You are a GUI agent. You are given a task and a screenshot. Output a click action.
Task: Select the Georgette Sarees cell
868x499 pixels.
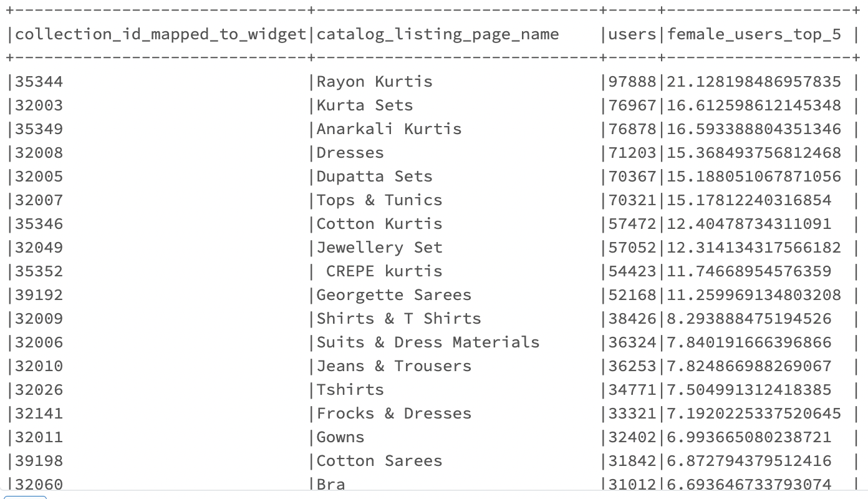393,295
